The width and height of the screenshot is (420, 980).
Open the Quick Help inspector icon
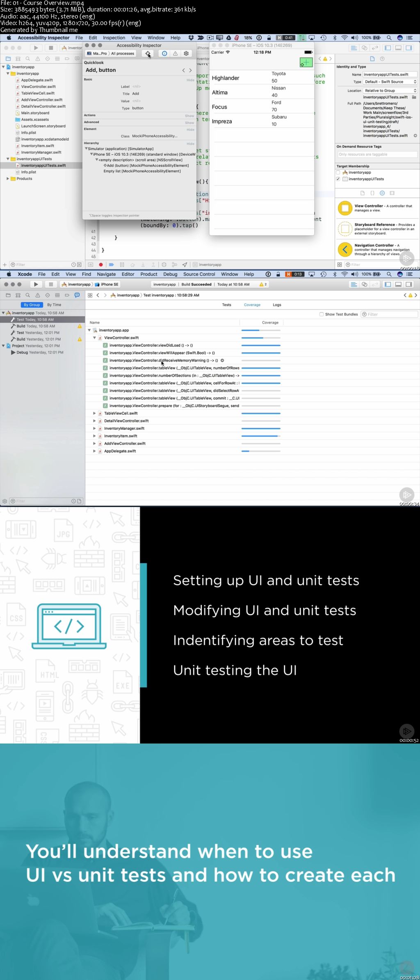coord(382,59)
